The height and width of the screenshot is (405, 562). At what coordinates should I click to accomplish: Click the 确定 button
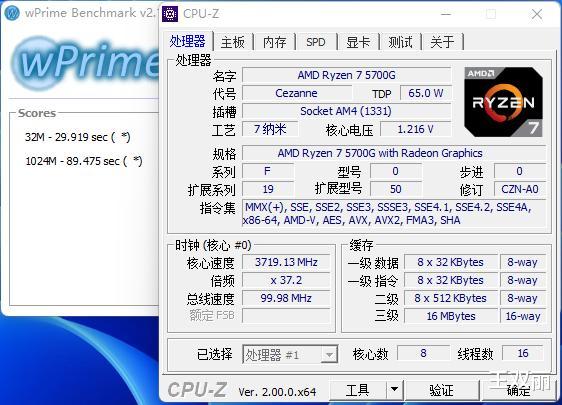point(518,390)
